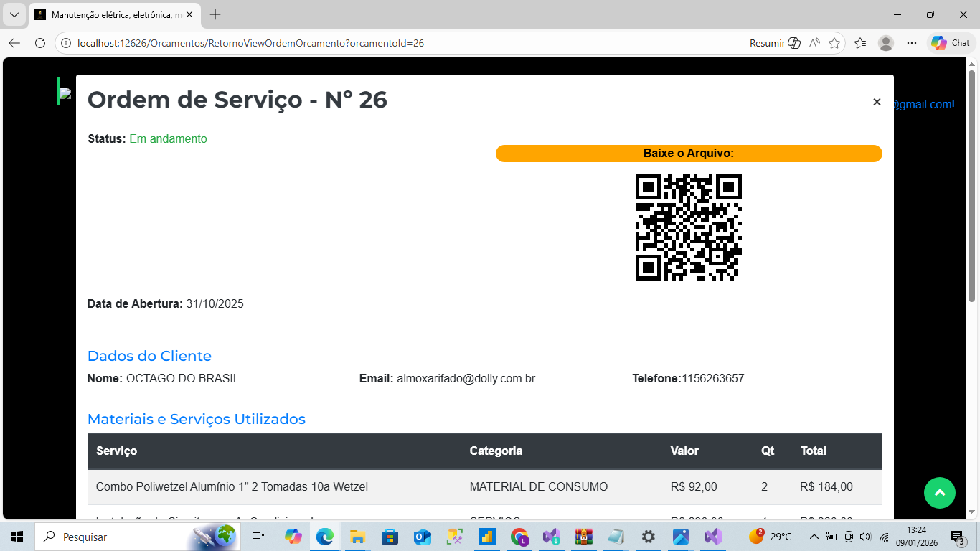The width and height of the screenshot is (980, 551).
Task: Click the browser profile avatar
Action: click(x=886, y=43)
